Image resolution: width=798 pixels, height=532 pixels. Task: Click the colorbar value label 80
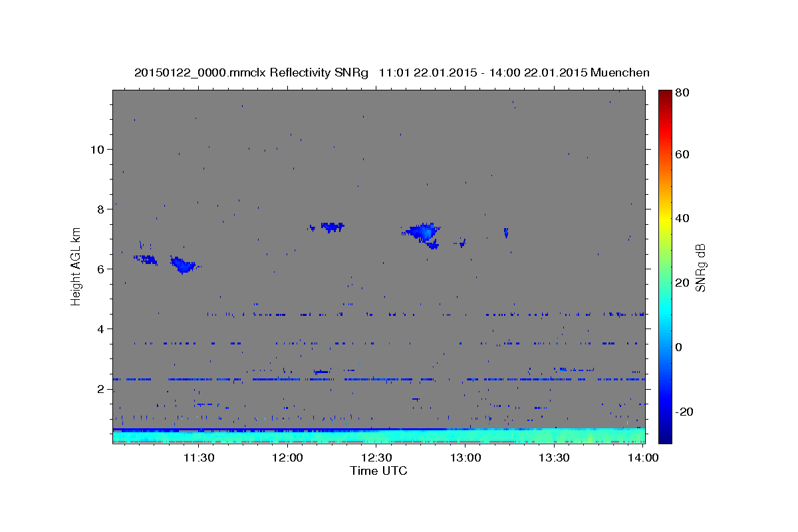pos(682,92)
